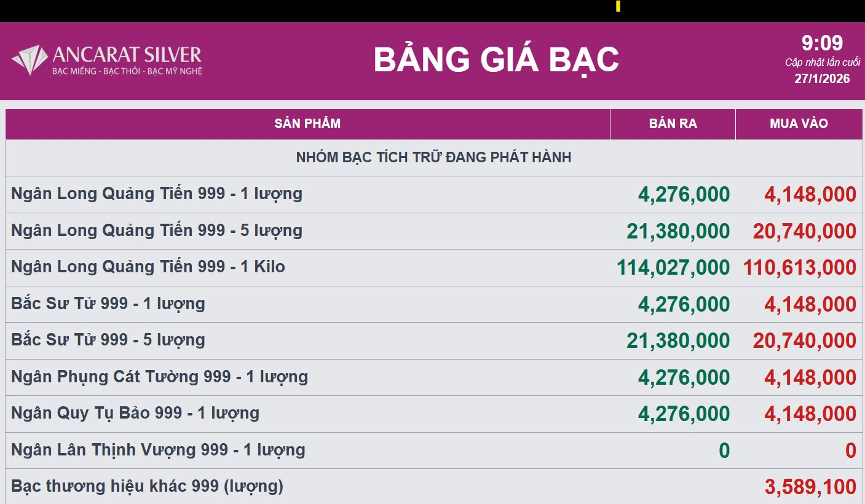Click the BÁN RA column header

[673, 124]
